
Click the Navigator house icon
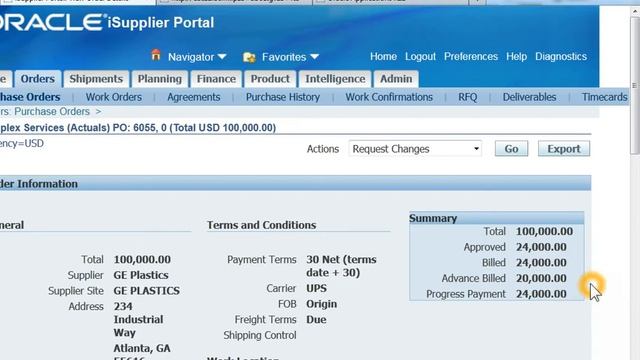(156, 55)
